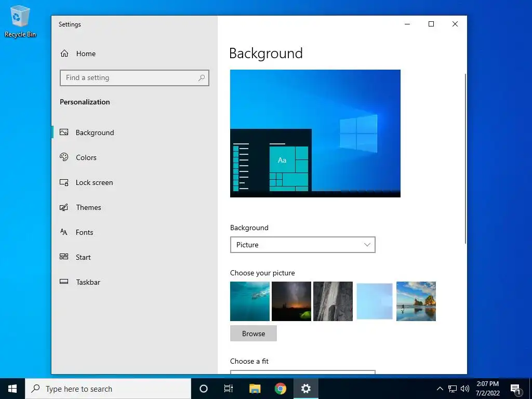Screen dimensions: 532x399
Task: Click the Taskbar icon in the sidebar
Action: (64, 282)
